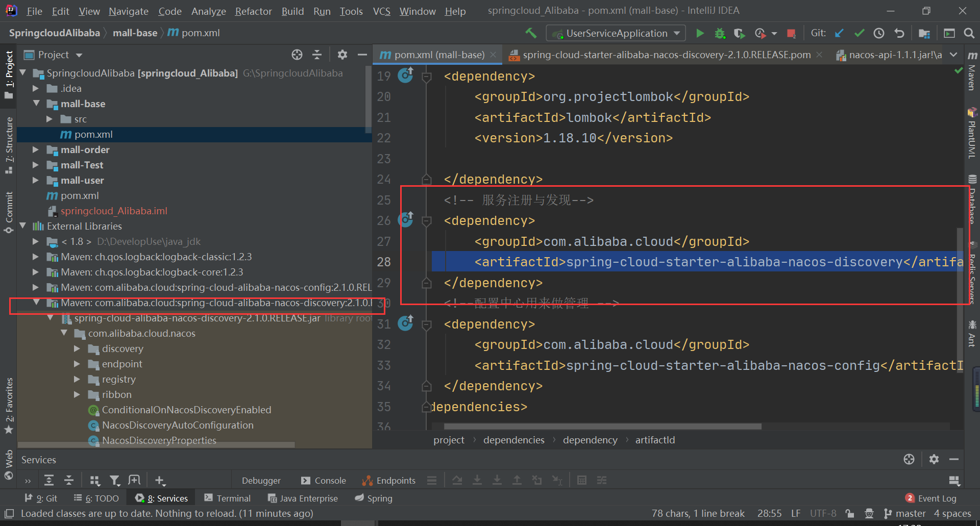Toggle tool window bars icon bottom-left

[x=9, y=513]
